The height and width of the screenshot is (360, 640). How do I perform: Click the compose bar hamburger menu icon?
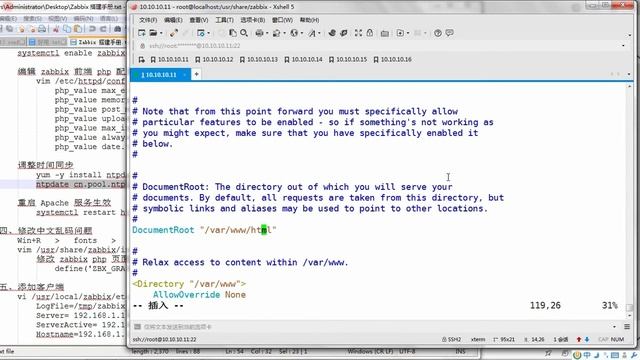click(627, 327)
